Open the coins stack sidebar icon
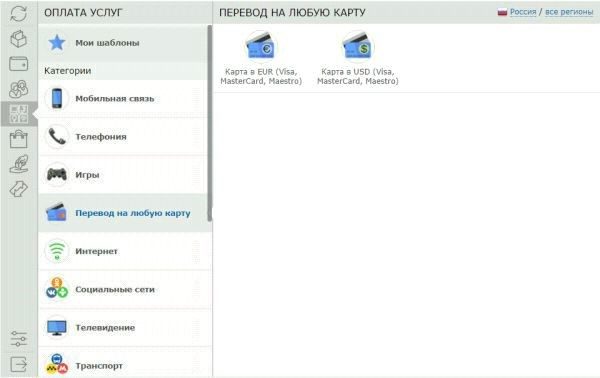This screenshot has width=600, height=378. 18,89
